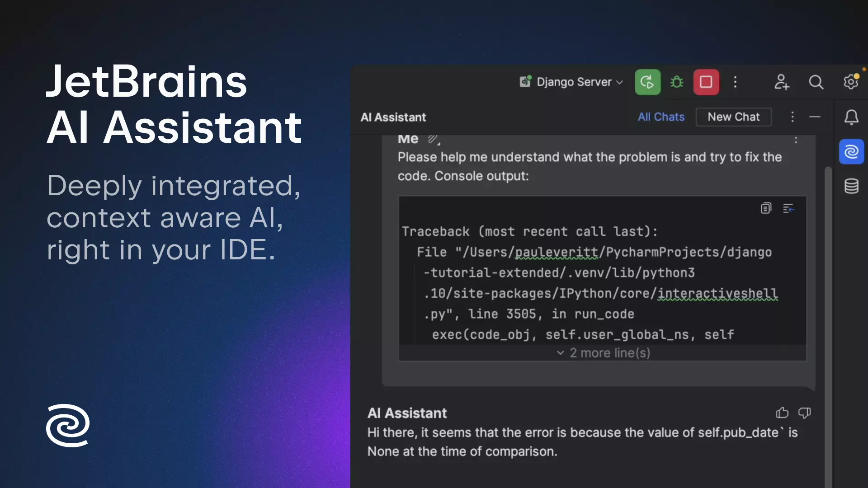The height and width of the screenshot is (488, 868).
Task: Click the add user/collaborator icon
Action: 781,82
